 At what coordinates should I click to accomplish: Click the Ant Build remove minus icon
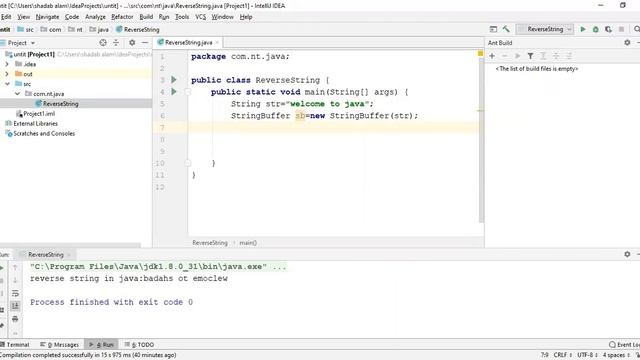504,56
